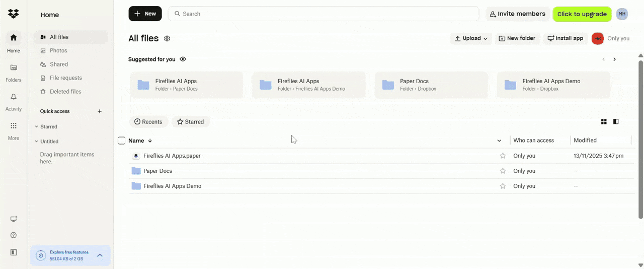Screen dimensions: 644x269
Task: Click Install app
Action: [x=565, y=38]
